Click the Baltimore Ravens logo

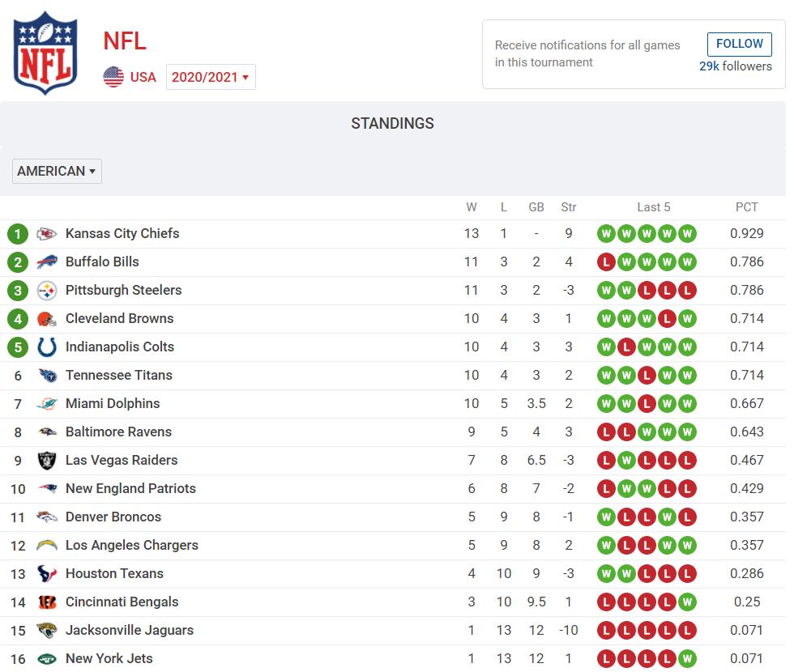click(47, 432)
